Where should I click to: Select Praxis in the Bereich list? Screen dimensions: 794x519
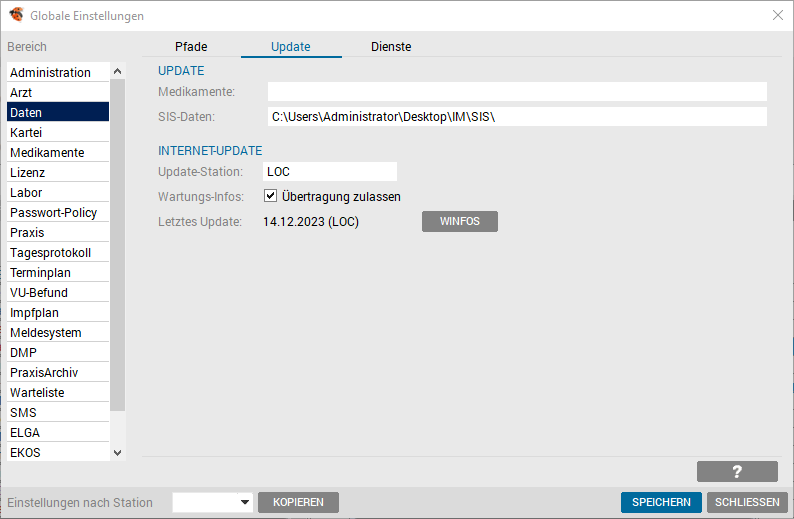click(x=58, y=232)
